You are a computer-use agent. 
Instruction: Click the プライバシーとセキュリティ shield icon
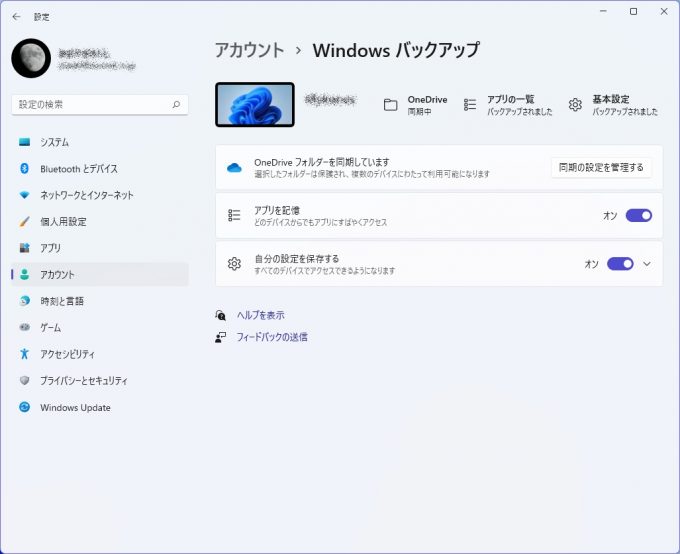[25, 380]
